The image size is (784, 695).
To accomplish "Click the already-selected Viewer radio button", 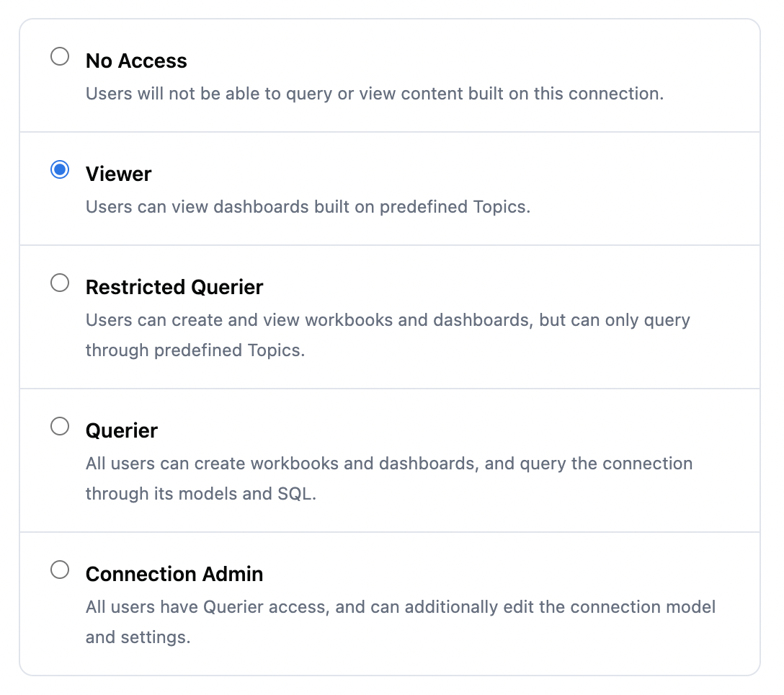I will click(x=60, y=168).
